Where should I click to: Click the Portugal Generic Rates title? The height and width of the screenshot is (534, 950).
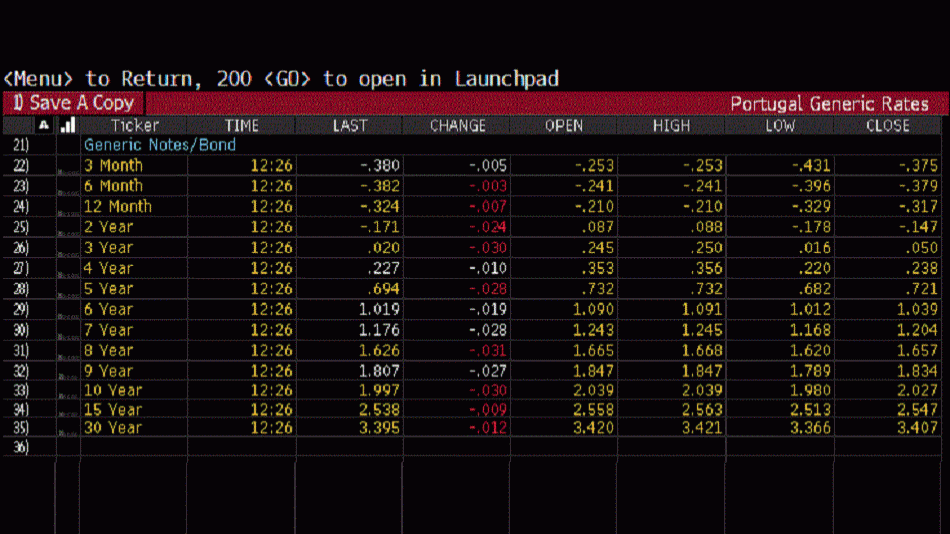[829, 104]
